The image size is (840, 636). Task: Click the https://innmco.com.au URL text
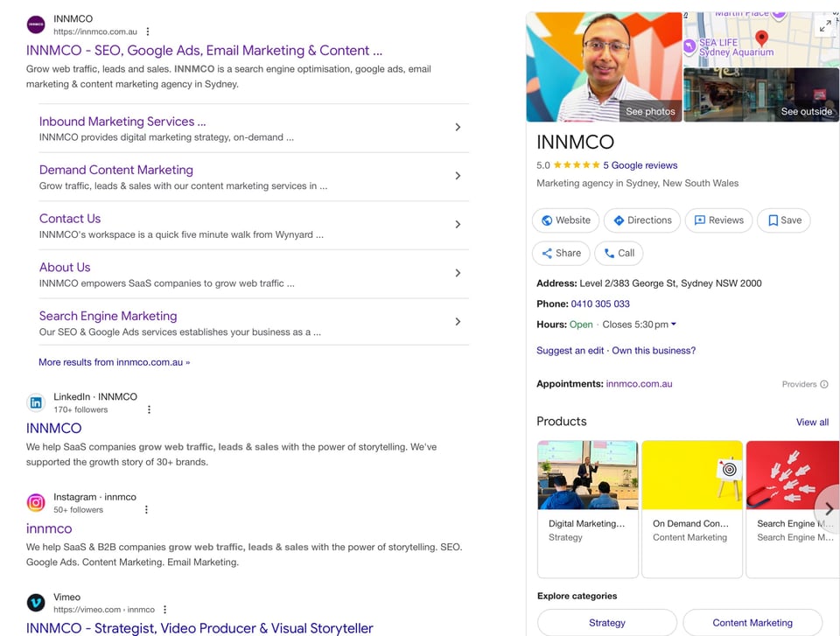tap(95, 31)
